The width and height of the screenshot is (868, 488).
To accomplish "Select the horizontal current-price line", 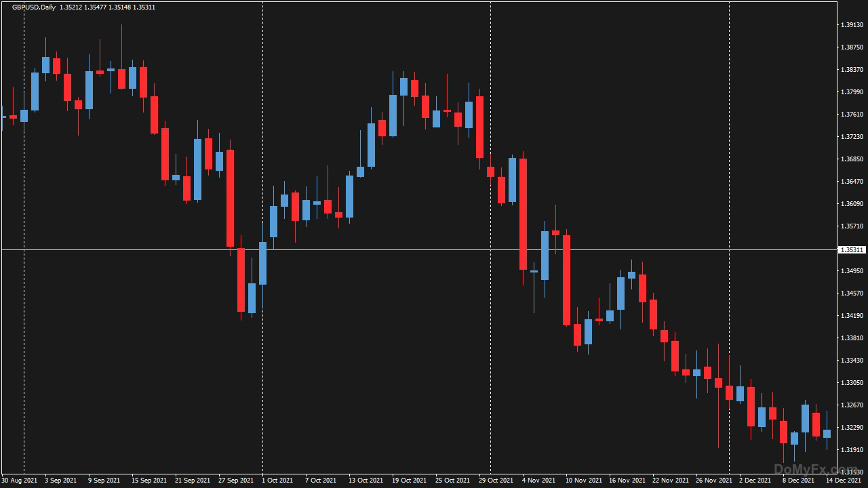I will [x=419, y=250].
